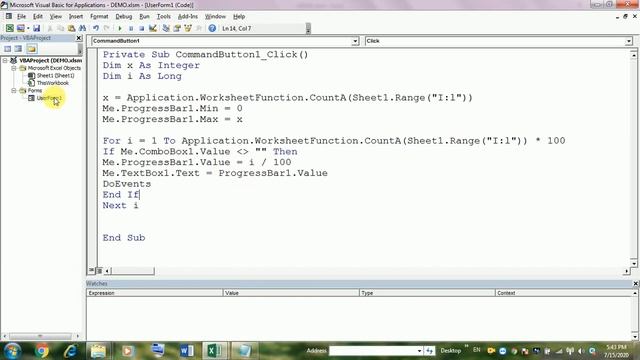Open the View menu
This screenshot has height=360, width=640.
click(x=56, y=16)
